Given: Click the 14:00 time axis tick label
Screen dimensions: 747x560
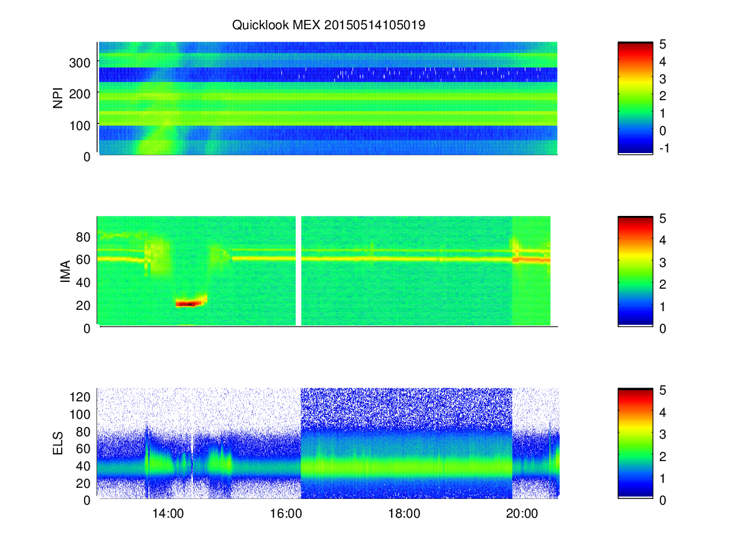Looking at the screenshot, I should 167,513.
